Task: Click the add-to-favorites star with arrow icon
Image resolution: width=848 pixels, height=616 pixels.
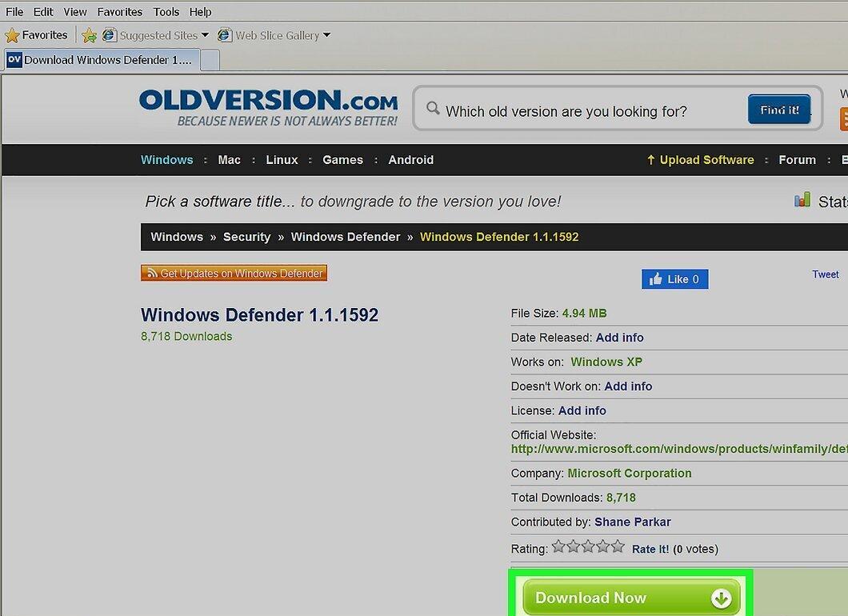Action: [x=90, y=36]
